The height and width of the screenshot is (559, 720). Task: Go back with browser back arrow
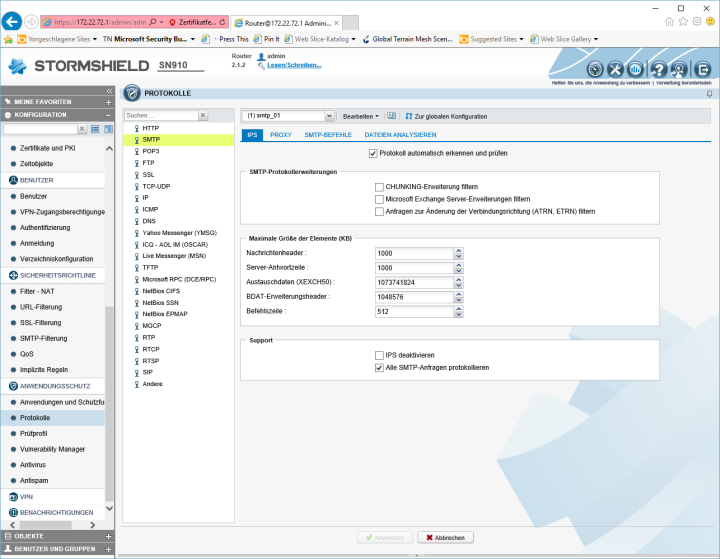pyautogui.click(x=14, y=21)
